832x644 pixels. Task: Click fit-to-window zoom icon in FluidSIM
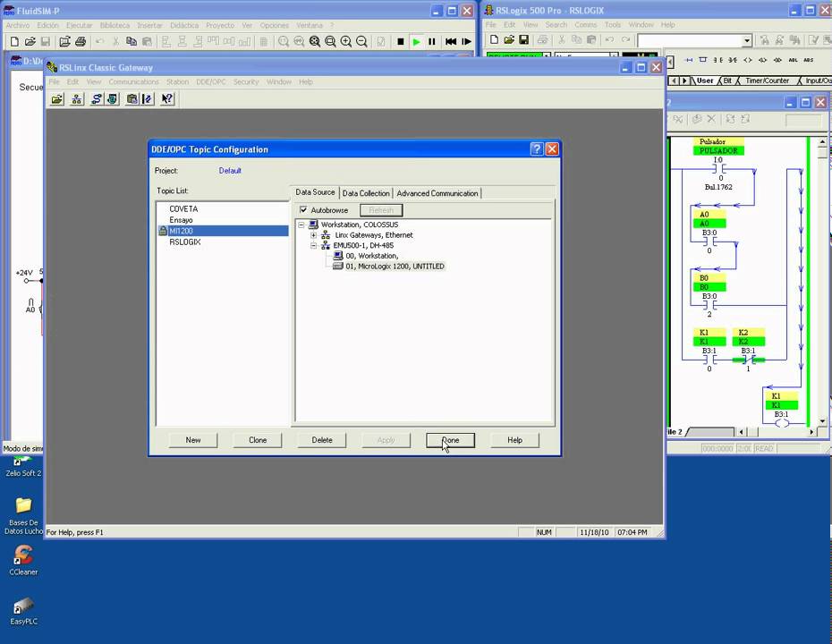coord(315,41)
